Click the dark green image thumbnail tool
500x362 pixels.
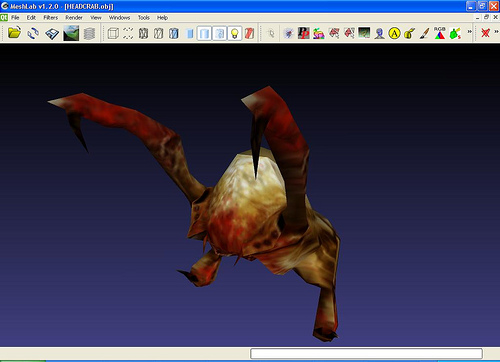(x=364, y=33)
